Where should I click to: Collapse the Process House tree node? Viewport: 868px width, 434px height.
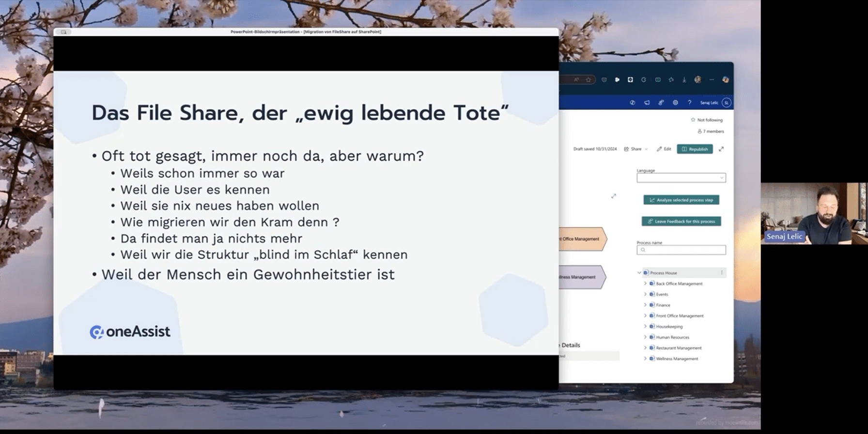[639, 273]
